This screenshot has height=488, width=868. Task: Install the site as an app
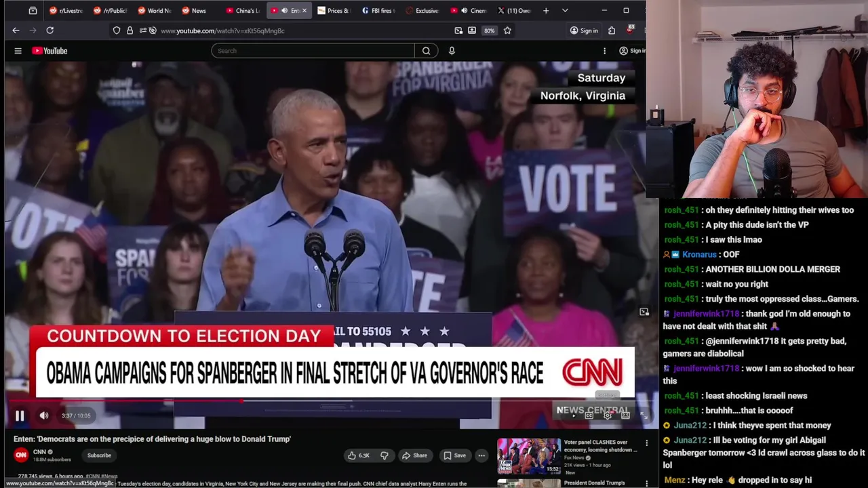[472, 30]
